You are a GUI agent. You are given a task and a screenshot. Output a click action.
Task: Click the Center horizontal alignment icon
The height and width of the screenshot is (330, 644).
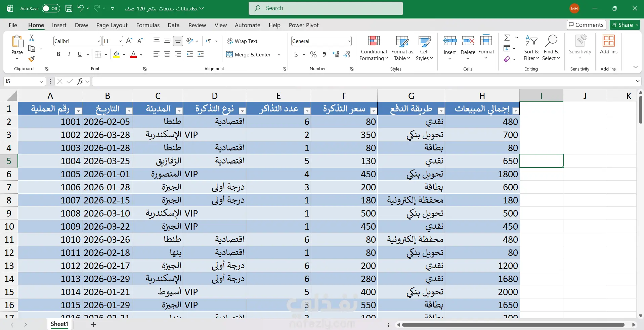[167, 54]
